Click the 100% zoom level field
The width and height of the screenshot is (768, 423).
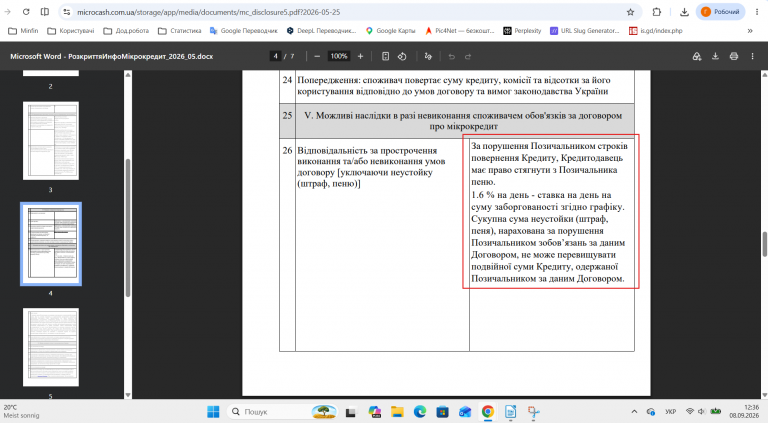(338, 56)
